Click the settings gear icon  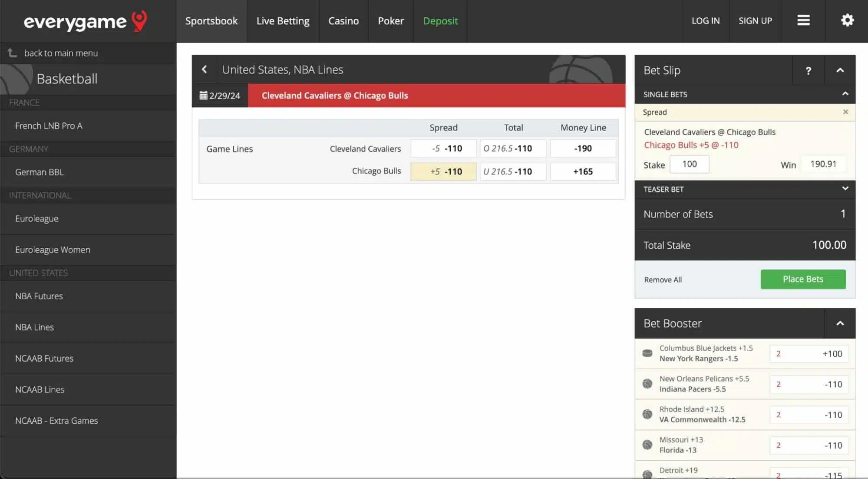pyautogui.click(x=848, y=21)
